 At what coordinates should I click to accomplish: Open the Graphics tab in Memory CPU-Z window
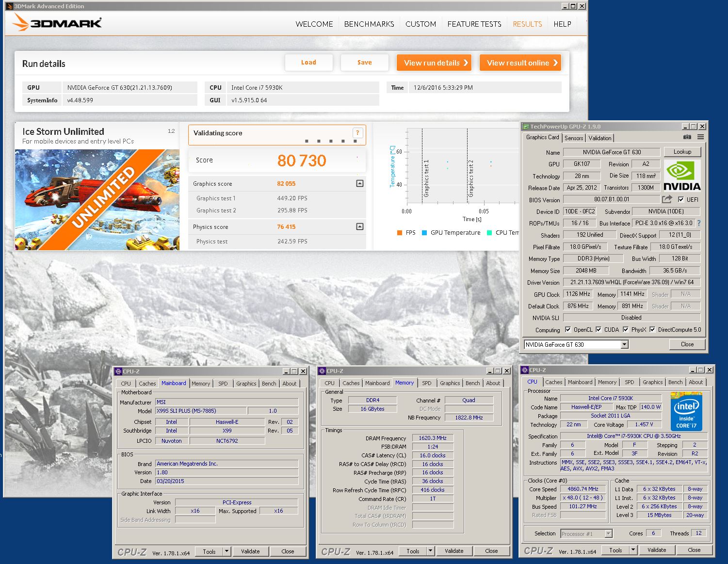[450, 383]
